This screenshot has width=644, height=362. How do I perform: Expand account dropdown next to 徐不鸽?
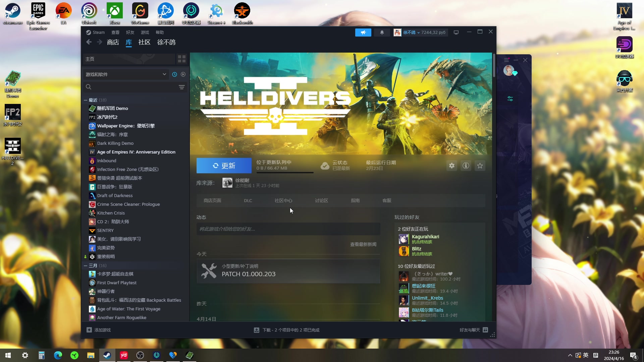tap(418, 33)
